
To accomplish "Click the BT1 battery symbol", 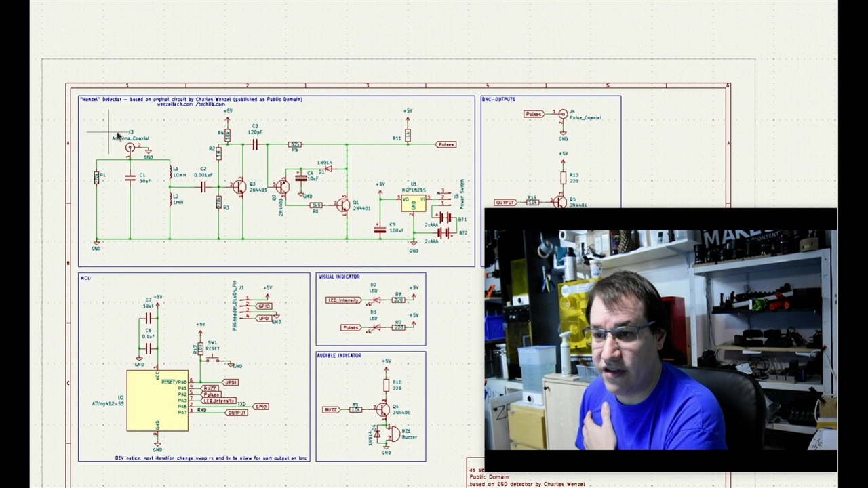I will (x=444, y=218).
